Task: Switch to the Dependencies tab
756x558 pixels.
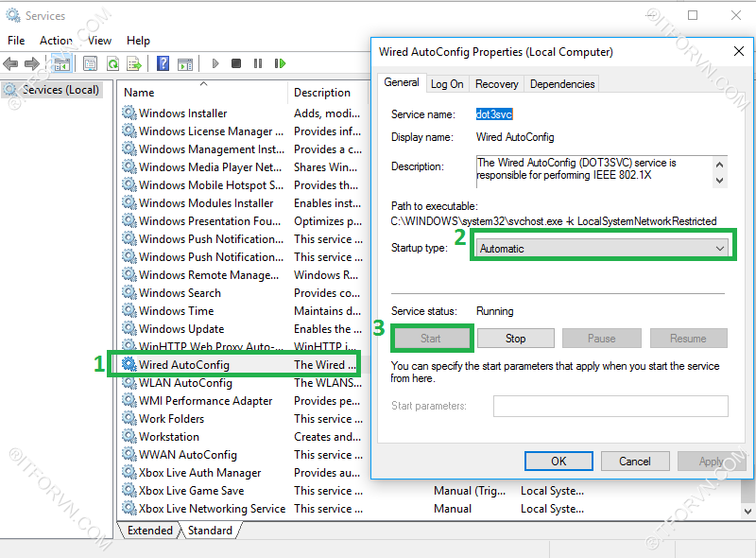Action: [561, 83]
